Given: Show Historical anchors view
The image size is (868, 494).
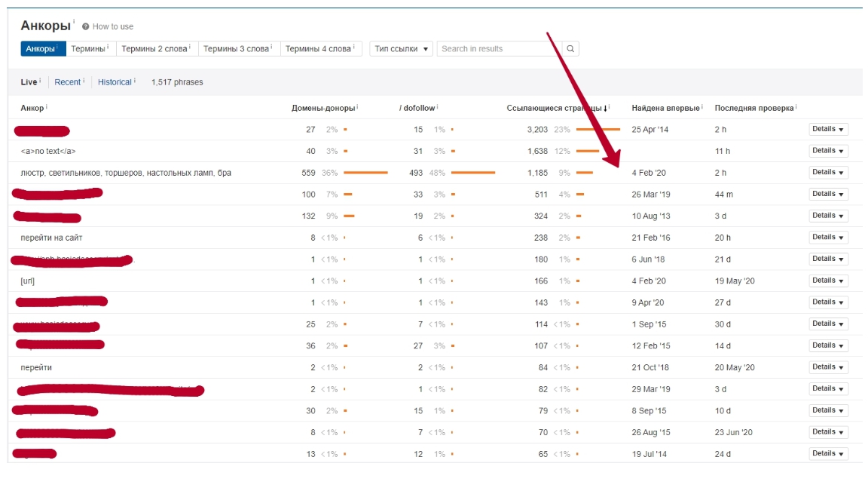Looking at the screenshot, I should (x=115, y=82).
